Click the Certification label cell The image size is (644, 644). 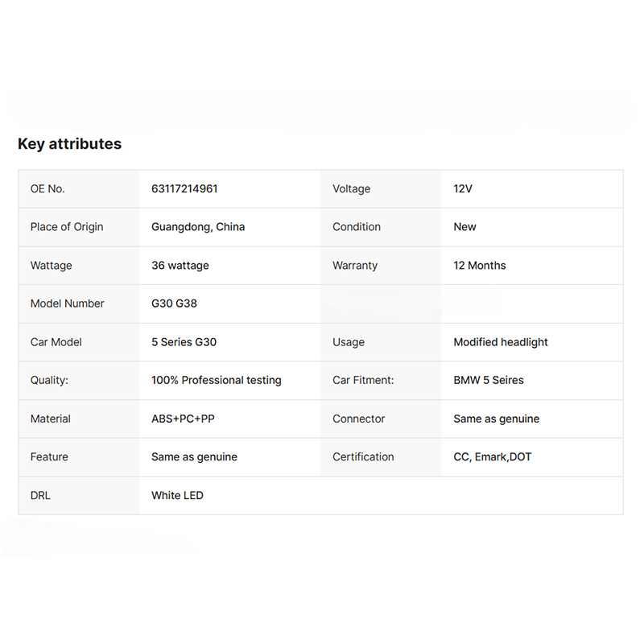pyautogui.click(x=363, y=456)
